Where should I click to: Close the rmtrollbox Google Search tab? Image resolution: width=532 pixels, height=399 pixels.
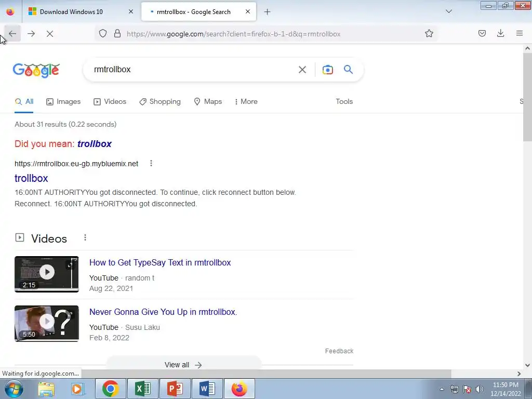tap(248, 11)
